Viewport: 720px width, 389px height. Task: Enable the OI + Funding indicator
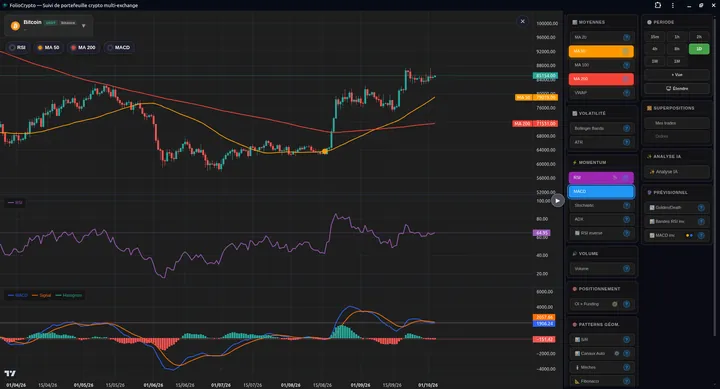click(x=601, y=304)
